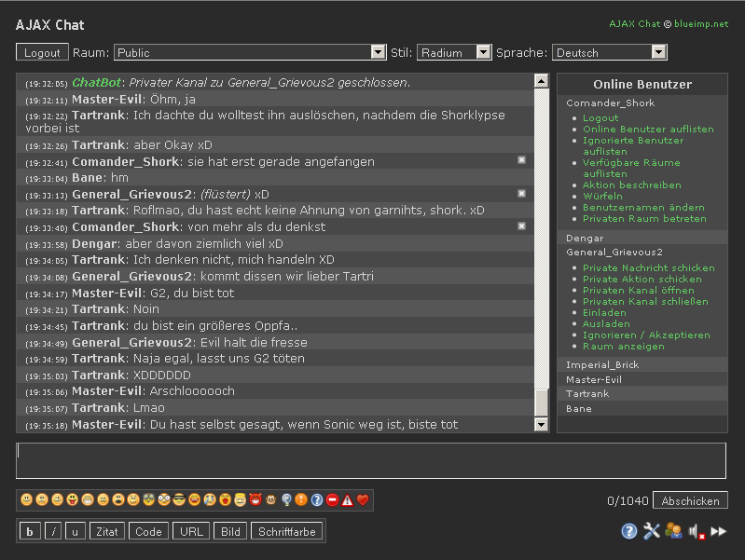
Task: Insert the red no-entry emoticon
Action: click(332, 499)
